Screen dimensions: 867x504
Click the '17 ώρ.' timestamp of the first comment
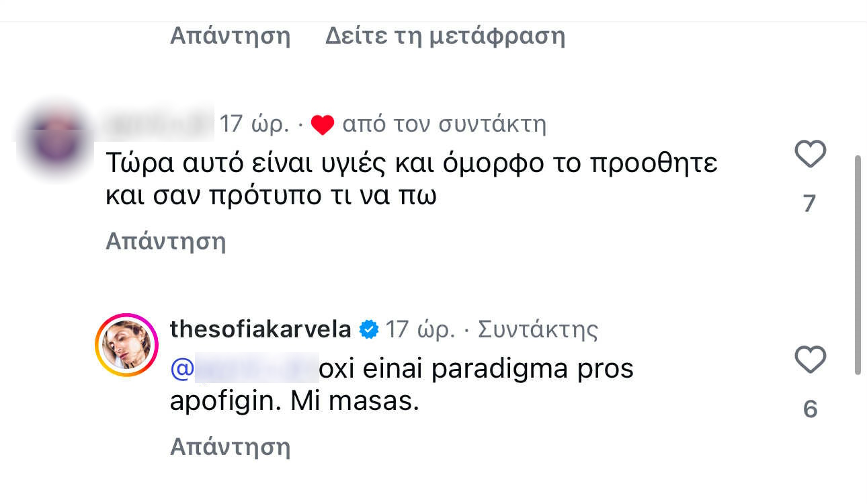[x=255, y=124]
